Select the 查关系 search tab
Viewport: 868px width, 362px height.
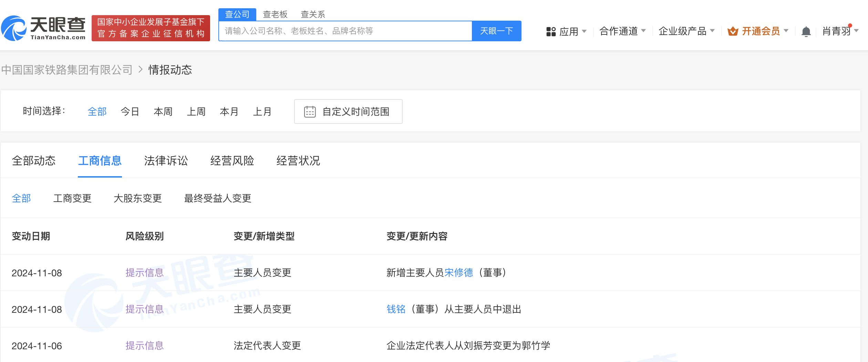point(313,14)
